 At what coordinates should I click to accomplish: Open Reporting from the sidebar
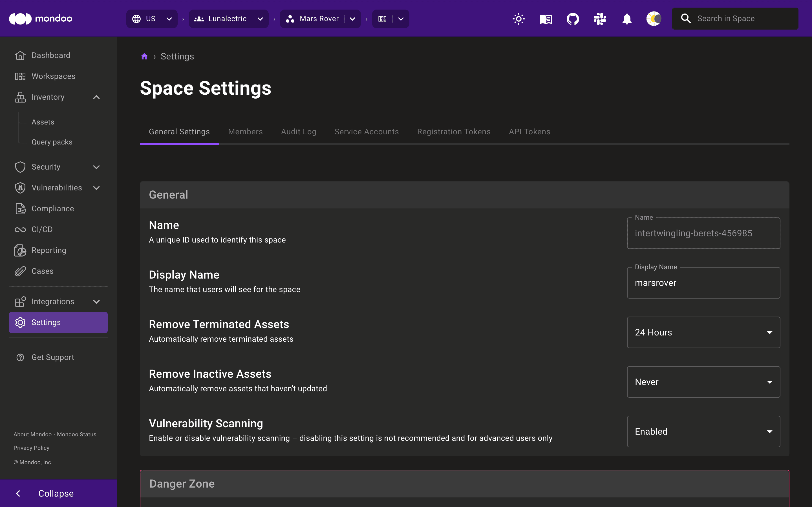[x=49, y=250]
